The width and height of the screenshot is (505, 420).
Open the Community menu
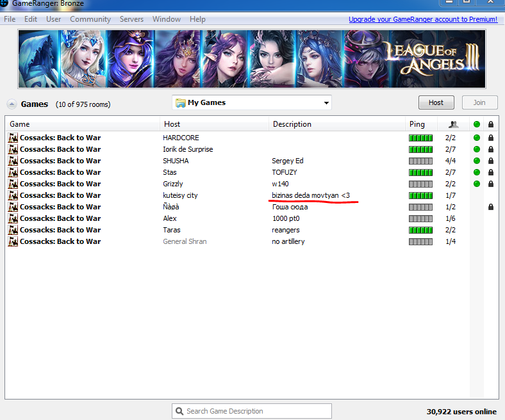point(90,19)
